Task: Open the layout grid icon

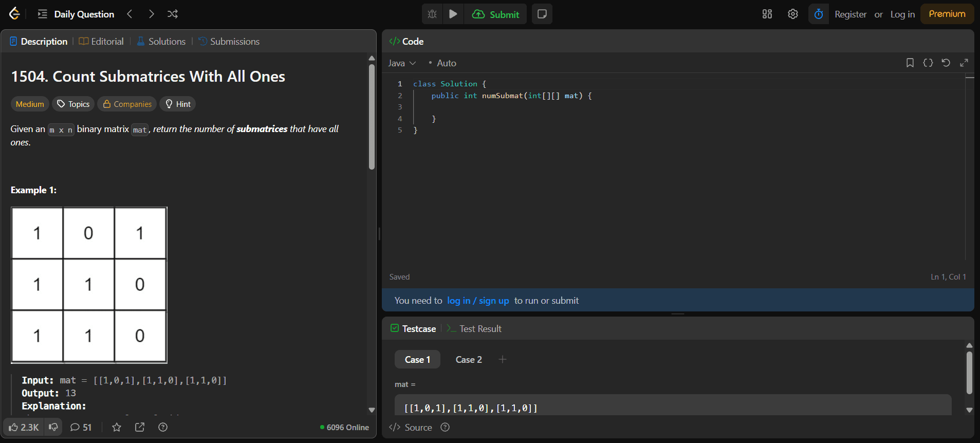Action: 767,14
